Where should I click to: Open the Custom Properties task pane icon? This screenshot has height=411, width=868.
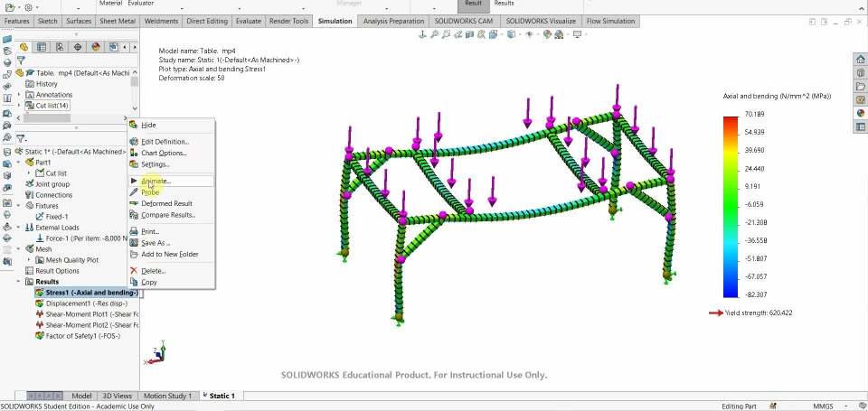click(860, 126)
